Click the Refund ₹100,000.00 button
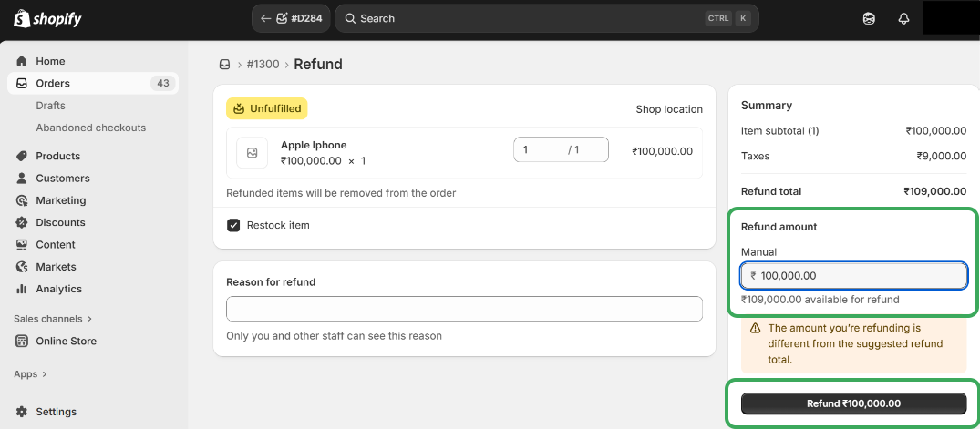The image size is (980, 429). click(x=853, y=403)
